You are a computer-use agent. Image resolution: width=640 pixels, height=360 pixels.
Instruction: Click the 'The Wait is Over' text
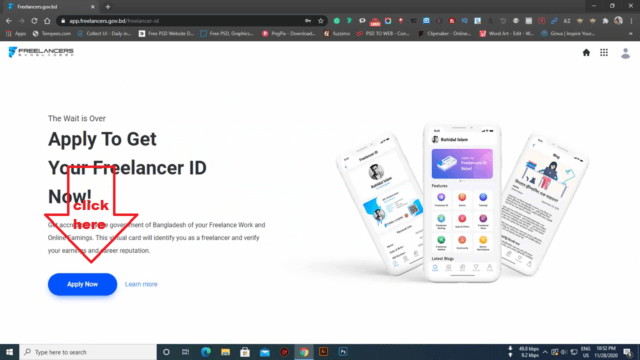[x=77, y=118]
